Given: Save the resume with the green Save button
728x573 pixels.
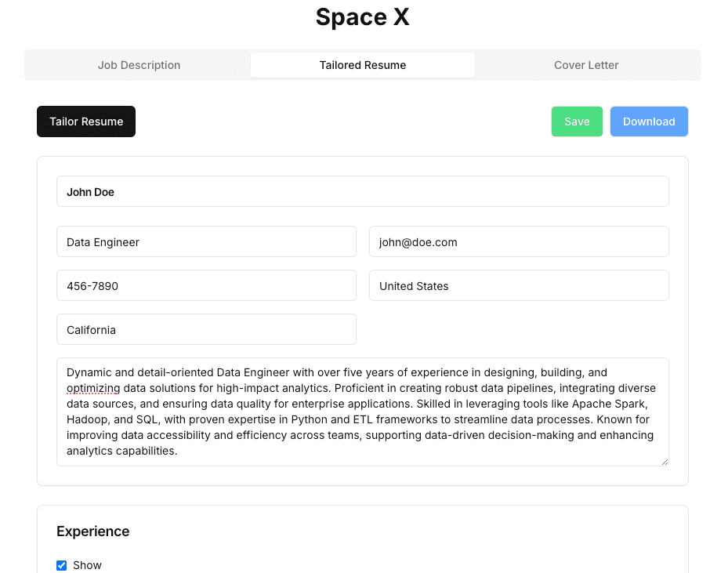Looking at the screenshot, I should (577, 121).
